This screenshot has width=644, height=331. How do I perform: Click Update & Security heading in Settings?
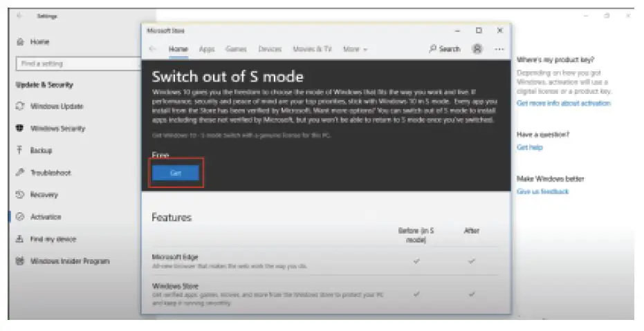pos(44,85)
